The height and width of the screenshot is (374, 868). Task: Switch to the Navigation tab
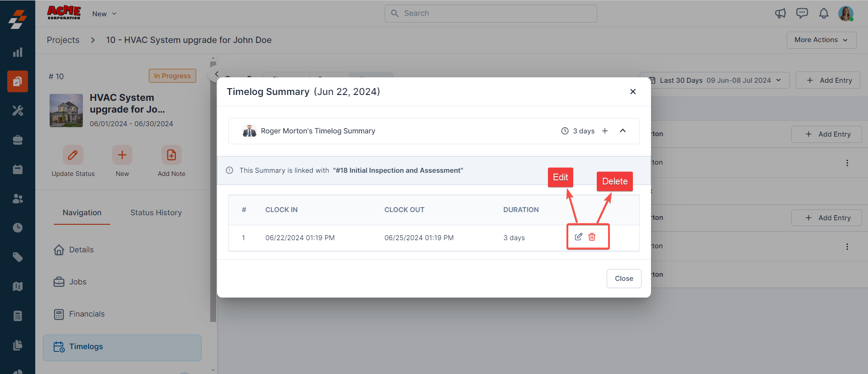coord(82,213)
